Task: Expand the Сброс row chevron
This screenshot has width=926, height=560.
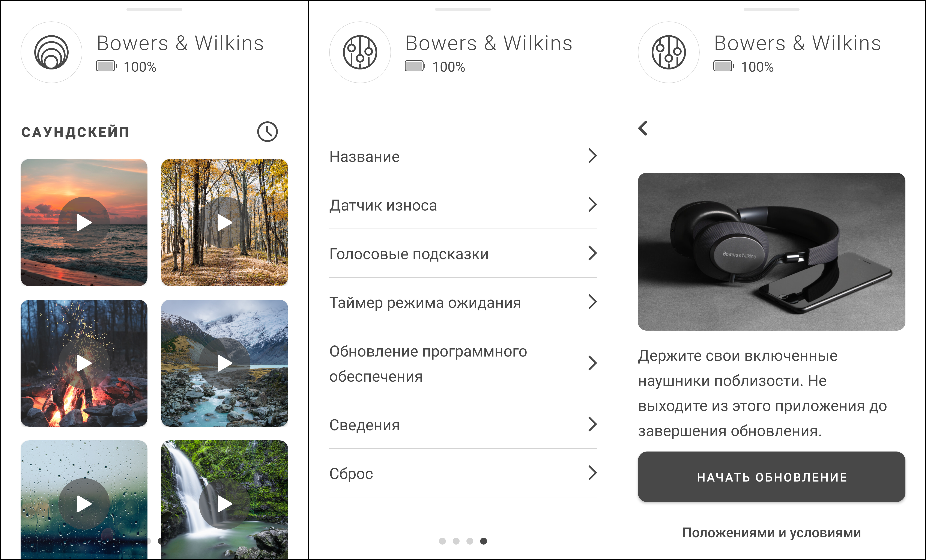Action: (x=592, y=473)
